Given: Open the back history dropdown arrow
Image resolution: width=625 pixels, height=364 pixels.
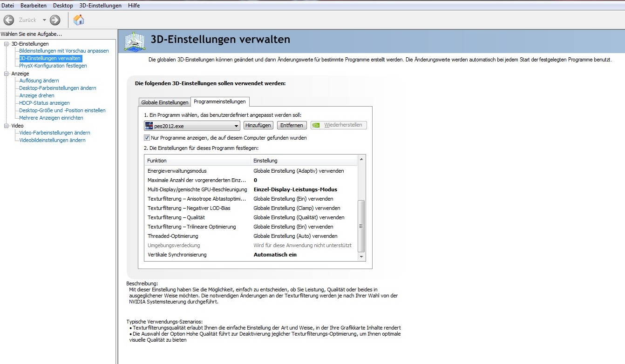Looking at the screenshot, I should pos(44,20).
